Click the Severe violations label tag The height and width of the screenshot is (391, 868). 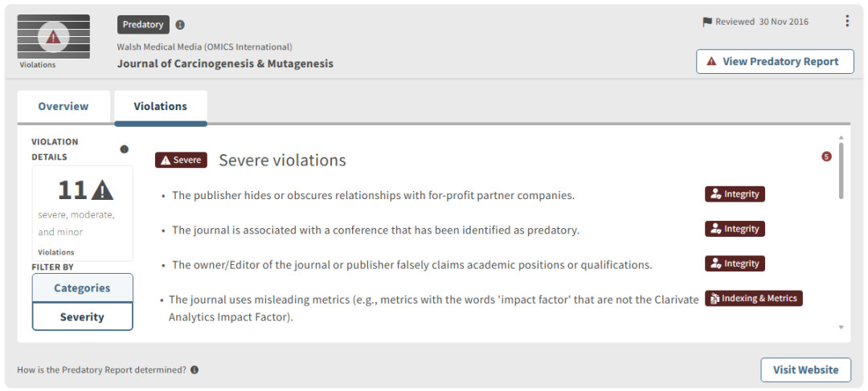[x=181, y=160]
